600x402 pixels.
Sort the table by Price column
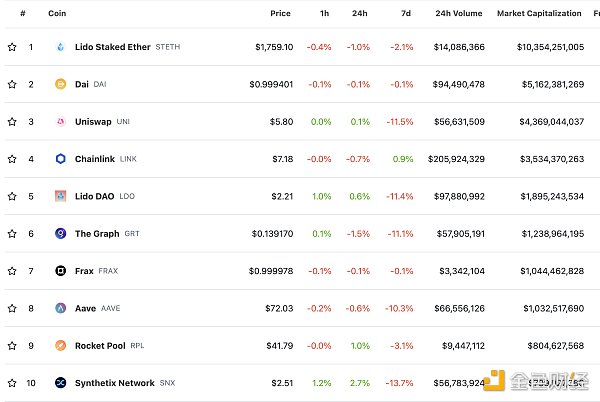pos(280,14)
